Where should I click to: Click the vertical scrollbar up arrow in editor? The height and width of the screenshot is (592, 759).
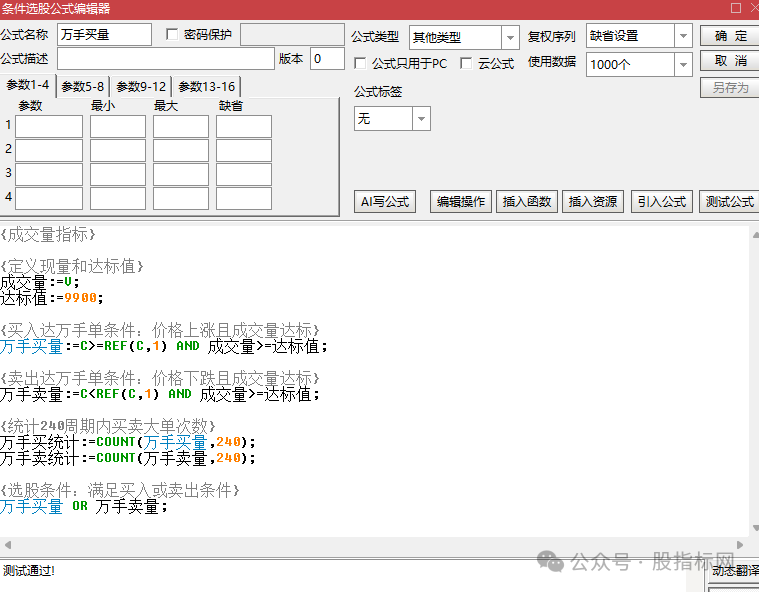click(x=755, y=235)
